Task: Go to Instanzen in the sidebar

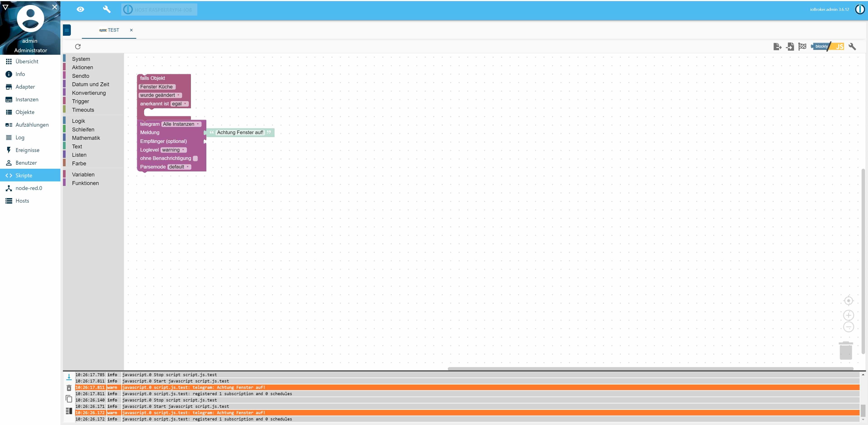Action: 27,99
